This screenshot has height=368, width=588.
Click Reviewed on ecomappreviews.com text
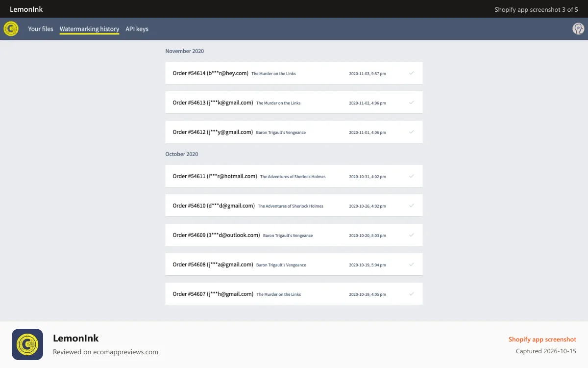pos(105,352)
